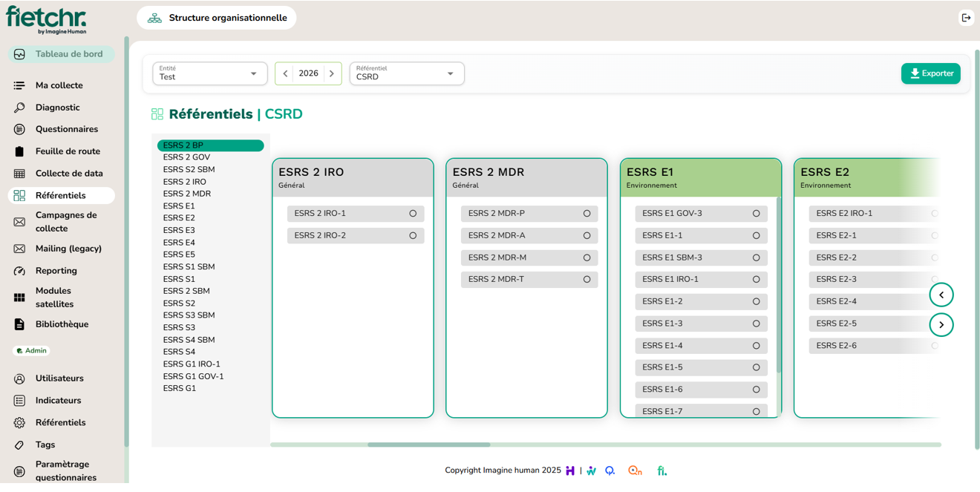This screenshot has width=980, height=492.
Task: Click the Utilisateurs person icon
Action: [x=19, y=378]
